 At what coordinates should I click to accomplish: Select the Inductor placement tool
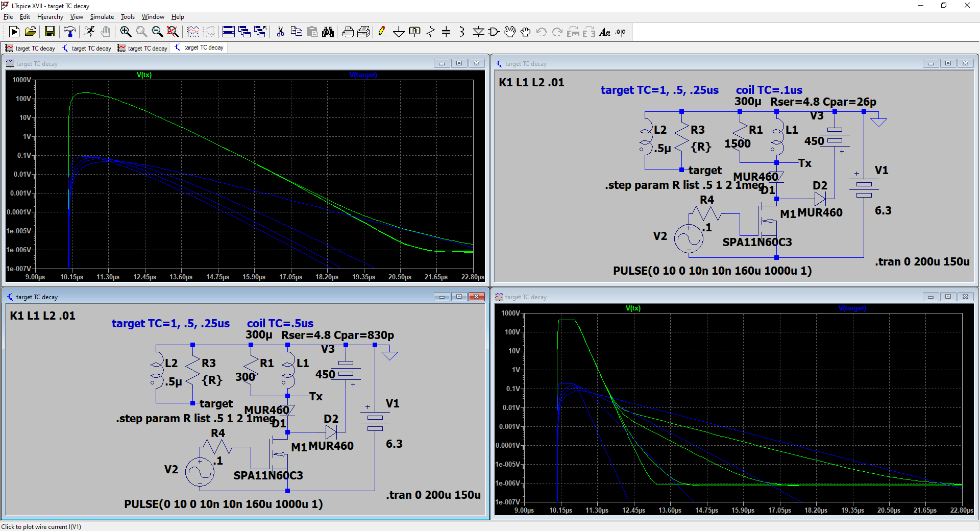coord(462,32)
